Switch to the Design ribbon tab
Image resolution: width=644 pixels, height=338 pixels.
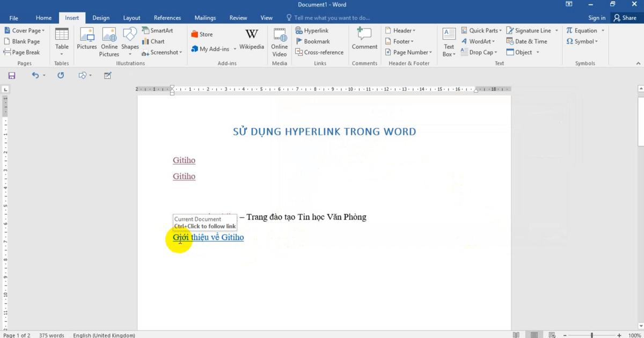(101, 18)
